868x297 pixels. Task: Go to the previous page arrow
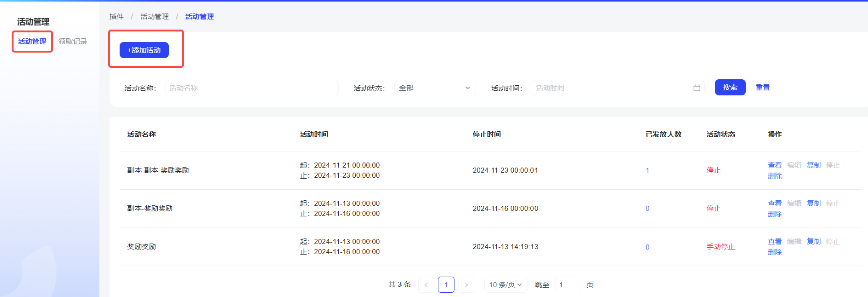coord(426,285)
